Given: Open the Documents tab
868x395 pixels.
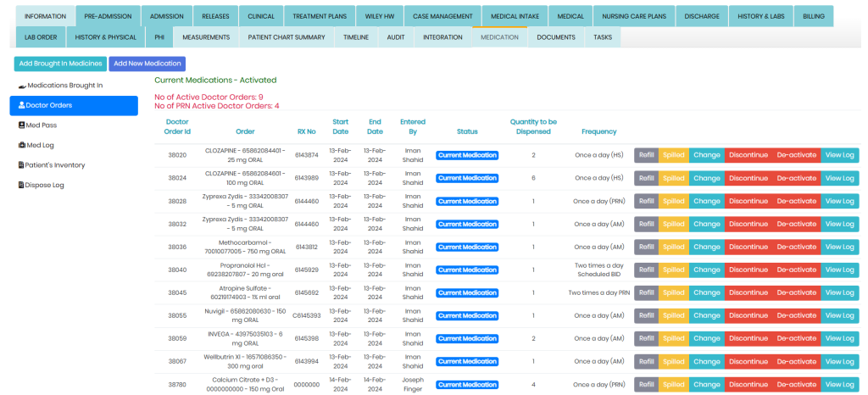Looking at the screenshot, I should pyautogui.click(x=556, y=37).
